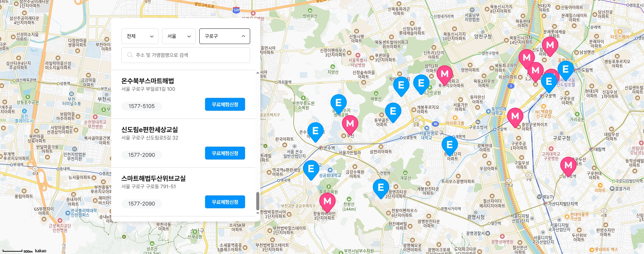The width and height of the screenshot is (644, 254).
Task: Click 무료체험신청 button for 온수북부스마트해법
Action: point(225,104)
